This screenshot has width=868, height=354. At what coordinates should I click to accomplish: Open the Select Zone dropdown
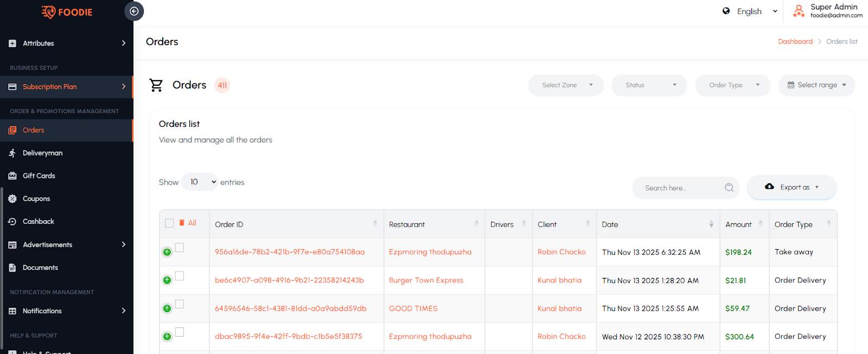[566, 85]
